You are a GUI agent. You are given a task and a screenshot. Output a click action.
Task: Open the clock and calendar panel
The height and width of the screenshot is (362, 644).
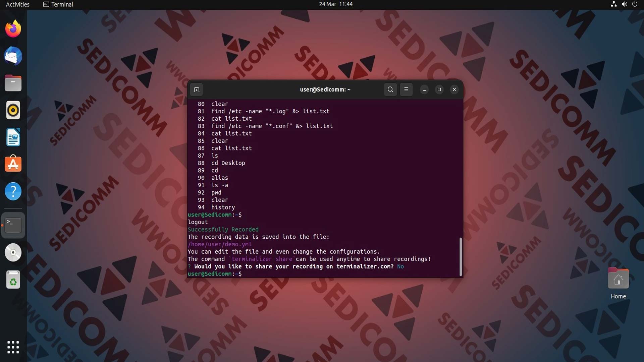336,4
